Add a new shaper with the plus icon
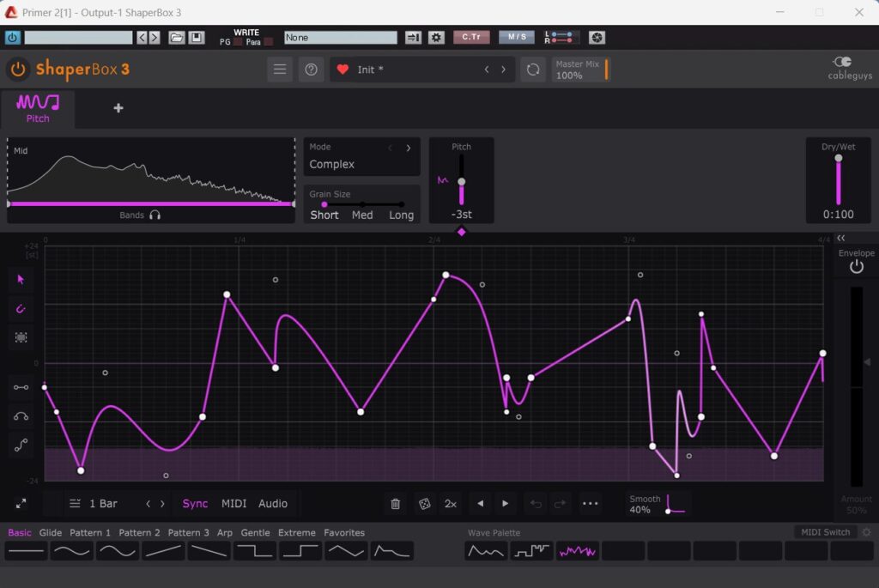Viewport: 879px width, 588px height. [x=118, y=108]
